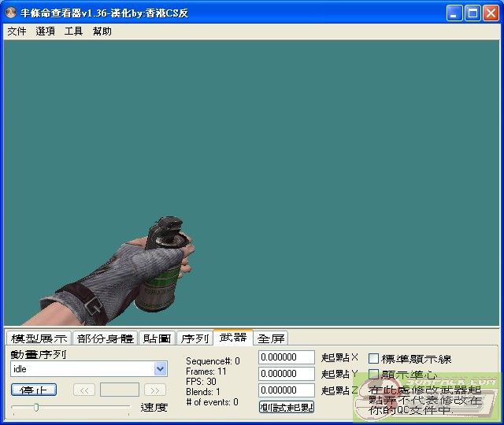Expand the idle animation sequence dropdown
Viewport: 504px width, 425px height.
[x=161, y=369]
